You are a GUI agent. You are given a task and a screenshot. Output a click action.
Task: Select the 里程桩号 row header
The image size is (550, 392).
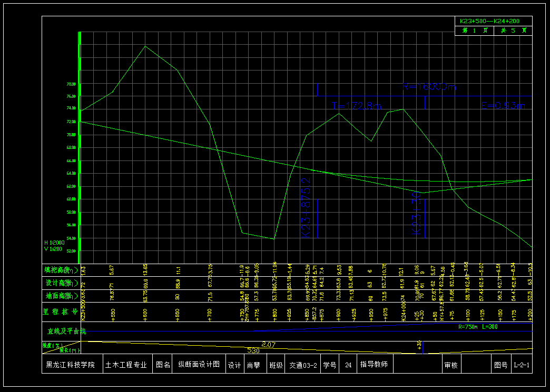(61, 311)
